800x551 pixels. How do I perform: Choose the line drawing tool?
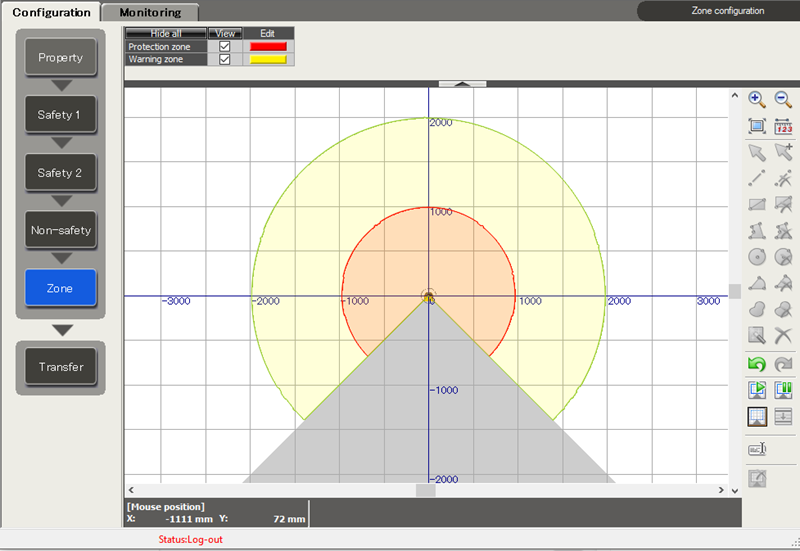coord(757,179)
